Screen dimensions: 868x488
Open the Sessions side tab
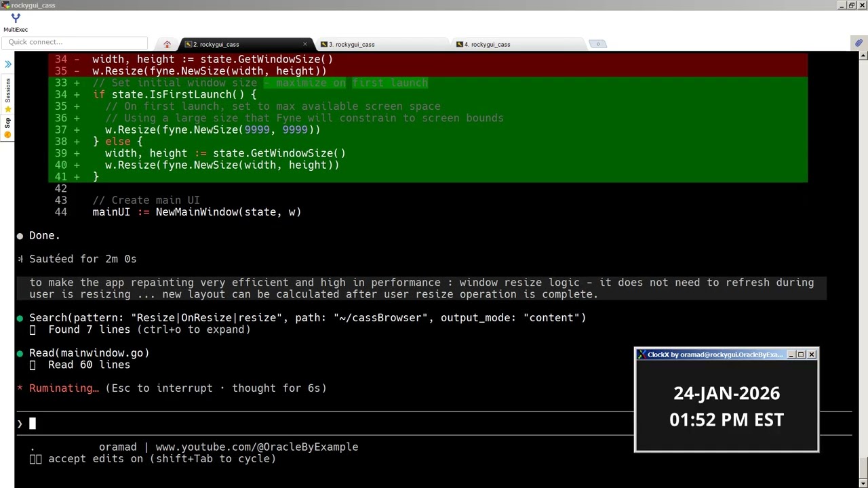tap(7, 90)
